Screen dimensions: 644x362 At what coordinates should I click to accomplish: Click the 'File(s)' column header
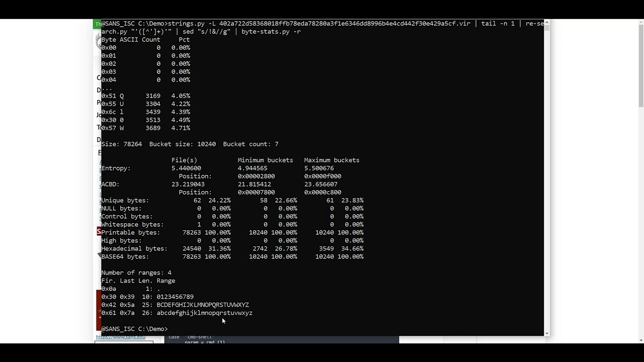(184, 160)
